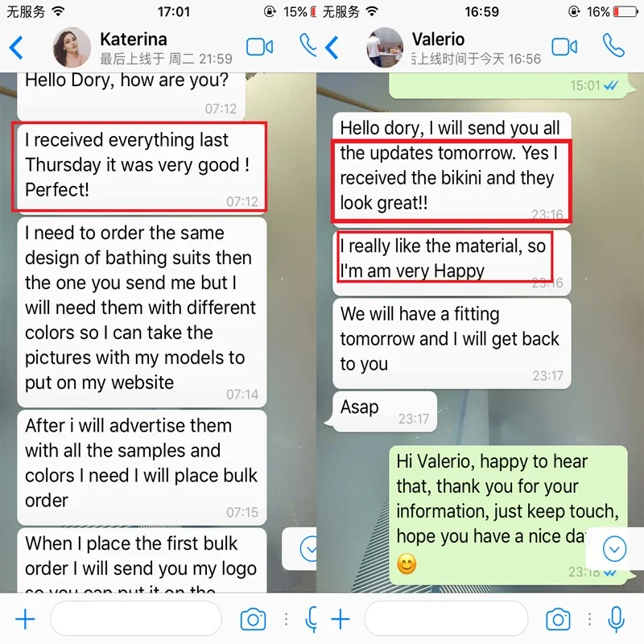Go back from Valerio's chat
This screenshot has height=644, width=644.
(x=332, y=47)
